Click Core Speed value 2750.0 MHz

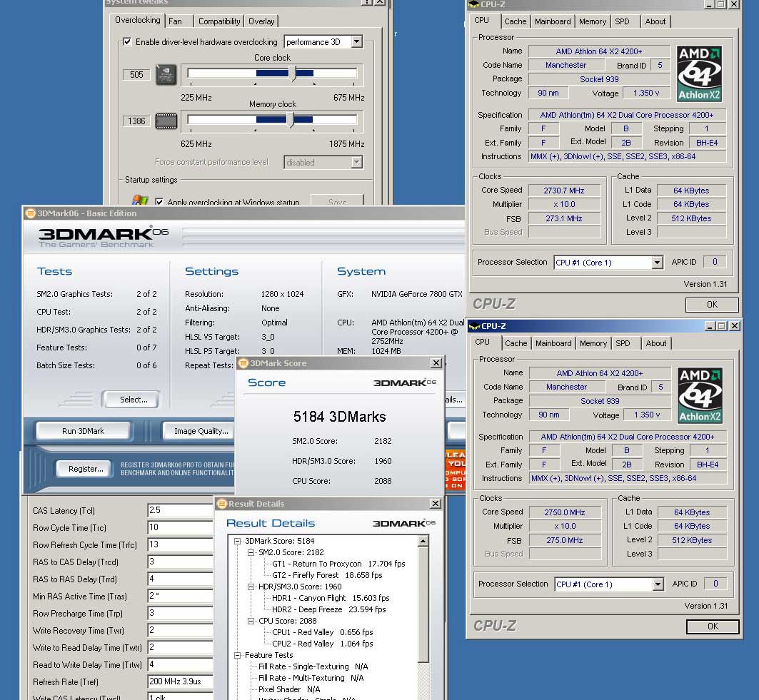pos(565,512)
